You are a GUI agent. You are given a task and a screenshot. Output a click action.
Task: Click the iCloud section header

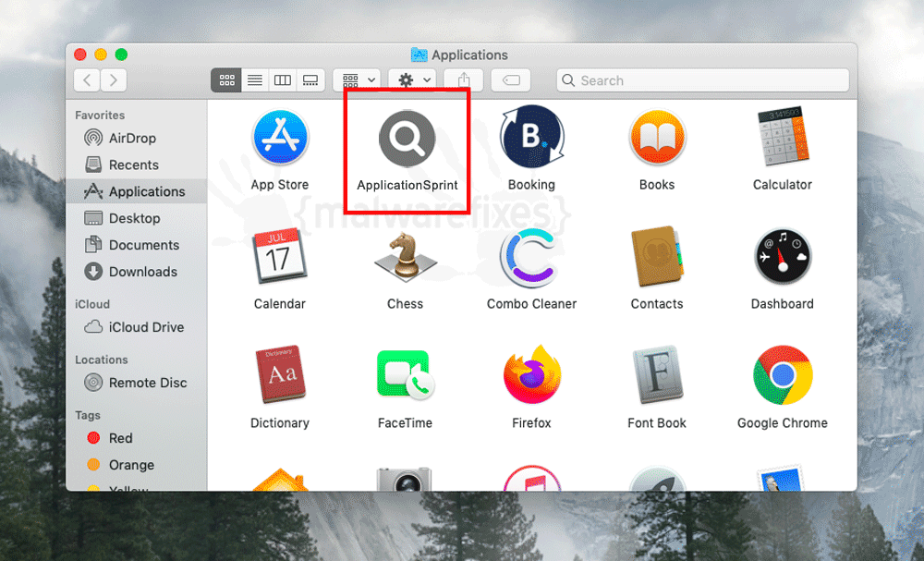91,304
